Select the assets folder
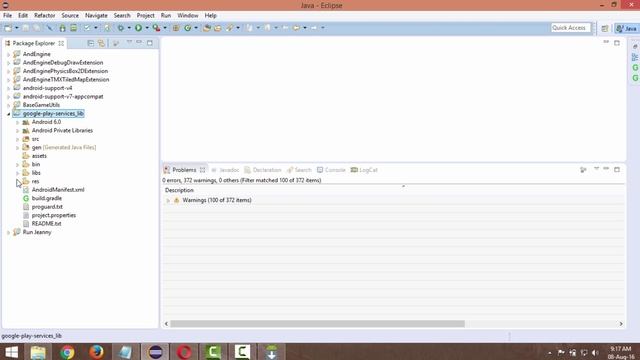Viewport: 640px width, 360px height. pos(39,156)
